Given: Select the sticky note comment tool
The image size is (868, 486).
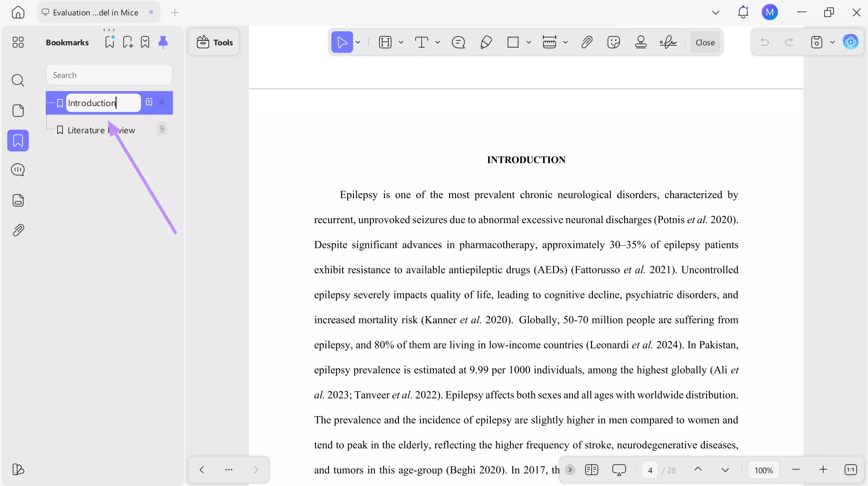Looking at the screenshot, I should pyautogui.click(x=459, y=42).
